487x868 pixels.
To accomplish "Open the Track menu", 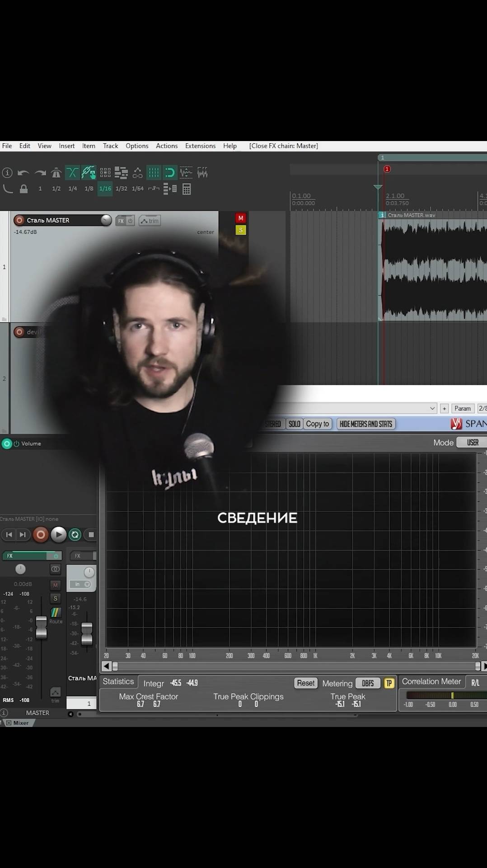I will tap(110, 146).
